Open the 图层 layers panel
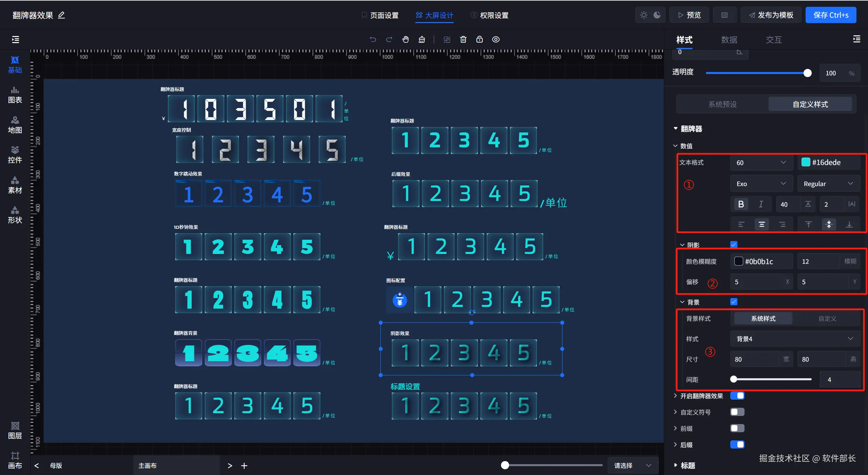 tap(15, 431)
